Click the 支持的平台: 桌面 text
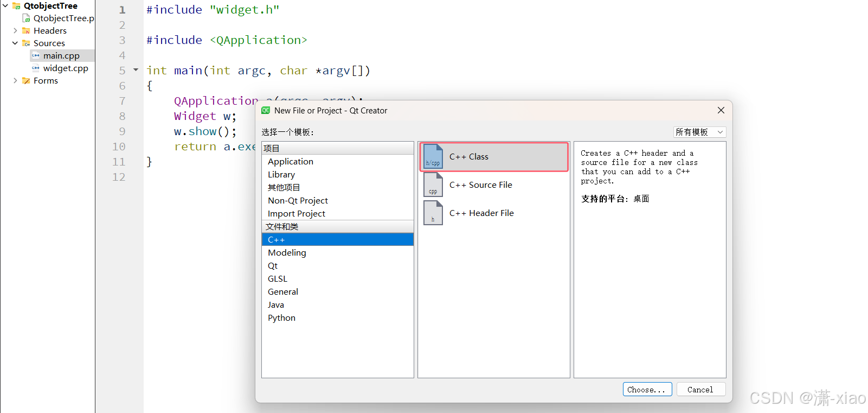868x413 pixels. click(615, 199)
